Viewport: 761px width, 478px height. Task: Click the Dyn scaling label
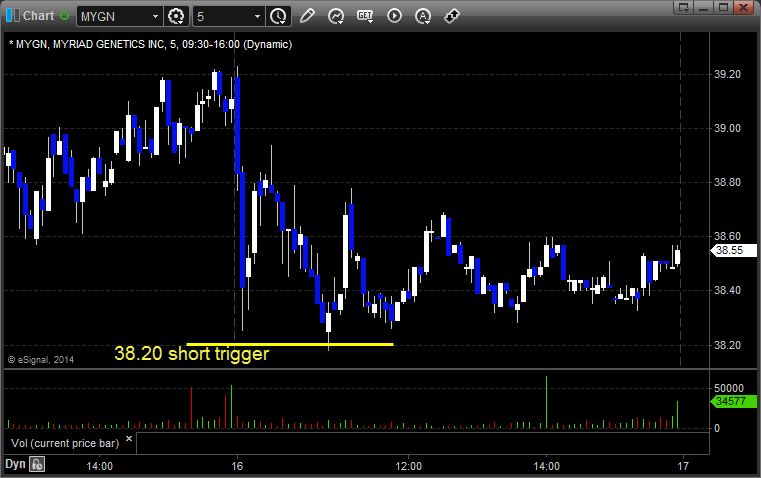[15, 464]
